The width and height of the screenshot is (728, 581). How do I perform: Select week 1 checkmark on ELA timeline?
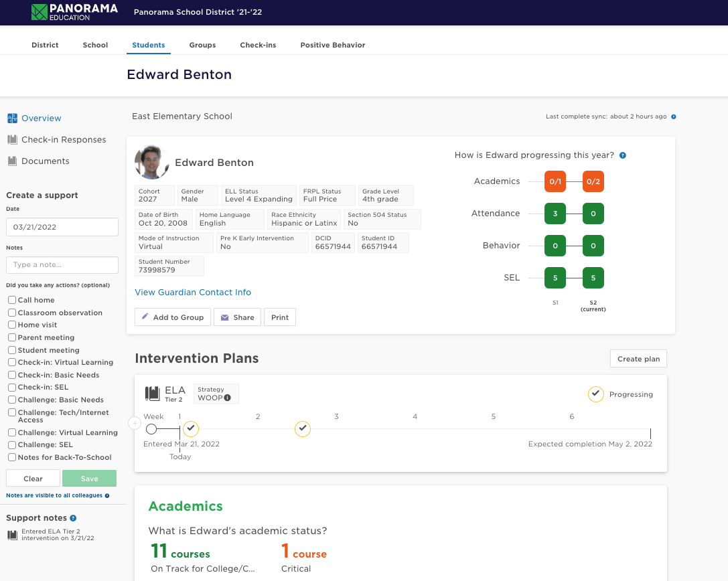tap(191, 428)
